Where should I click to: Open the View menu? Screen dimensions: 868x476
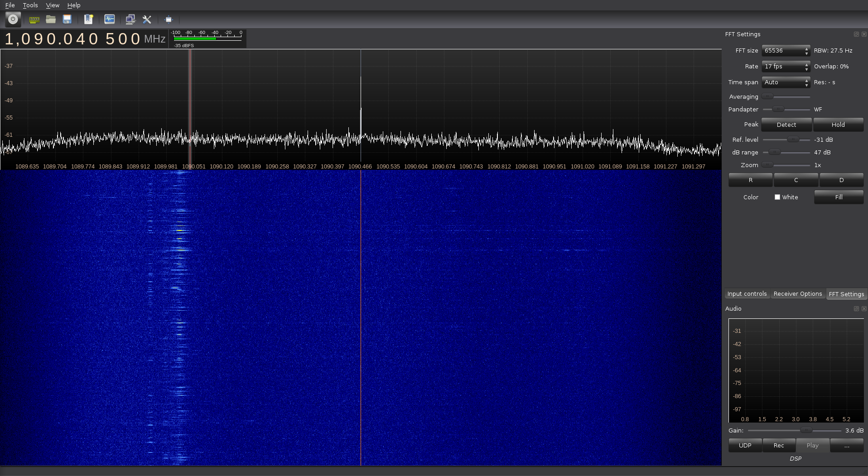53,5
